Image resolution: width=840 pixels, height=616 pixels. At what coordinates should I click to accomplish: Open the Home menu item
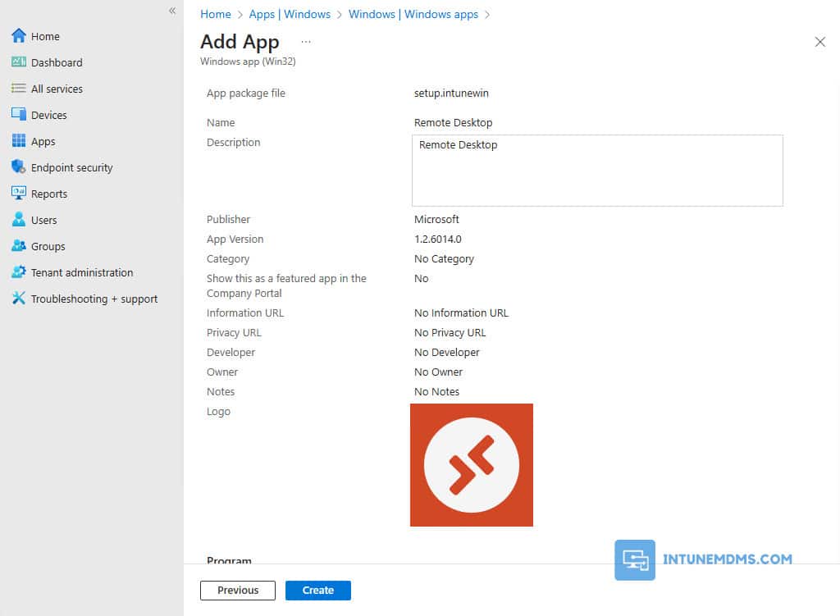(x=45, y=36)
